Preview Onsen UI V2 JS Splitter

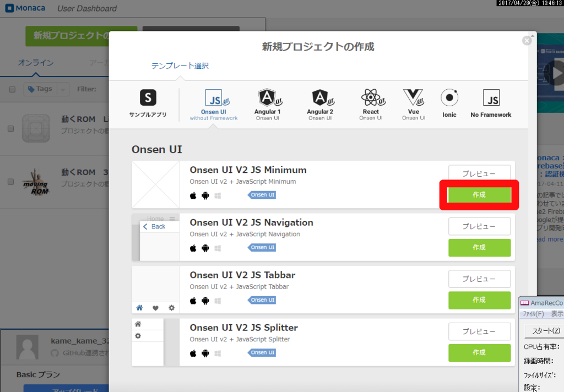click(479, 331)
